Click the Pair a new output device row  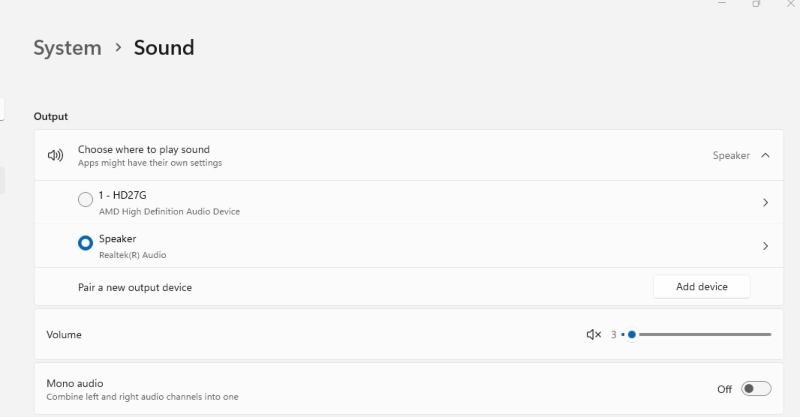coord(135,287)
